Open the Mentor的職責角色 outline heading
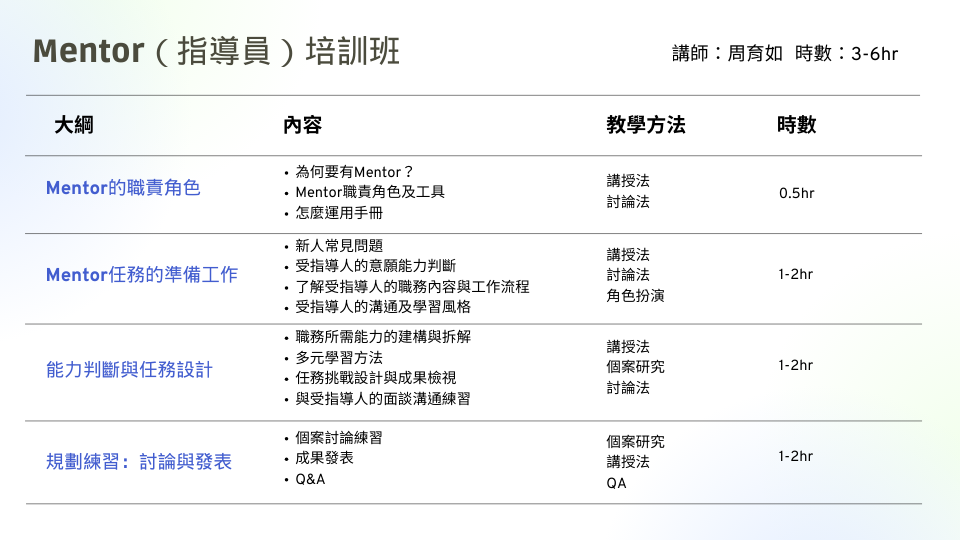The image size is (960, 540). pos(123,187)
